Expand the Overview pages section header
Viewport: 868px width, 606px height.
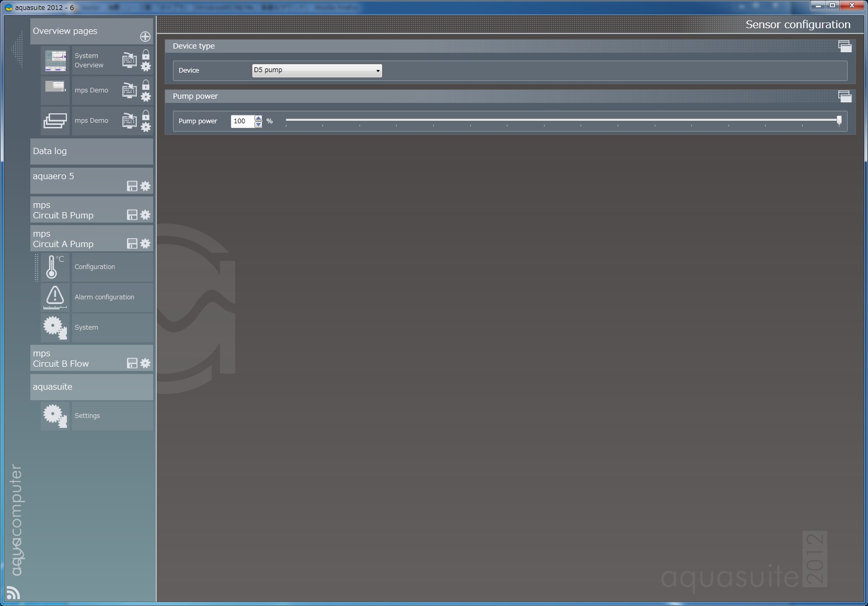pos(91,31)
